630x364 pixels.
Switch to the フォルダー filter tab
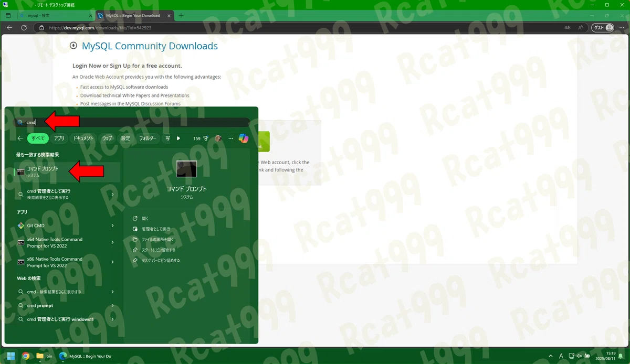(148, 138)
